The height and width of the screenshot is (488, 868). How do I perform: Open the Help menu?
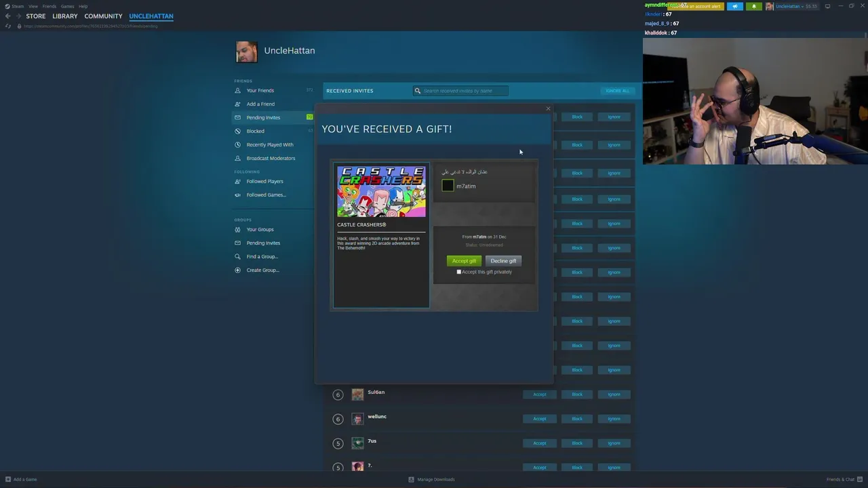(x=83, y=6)
